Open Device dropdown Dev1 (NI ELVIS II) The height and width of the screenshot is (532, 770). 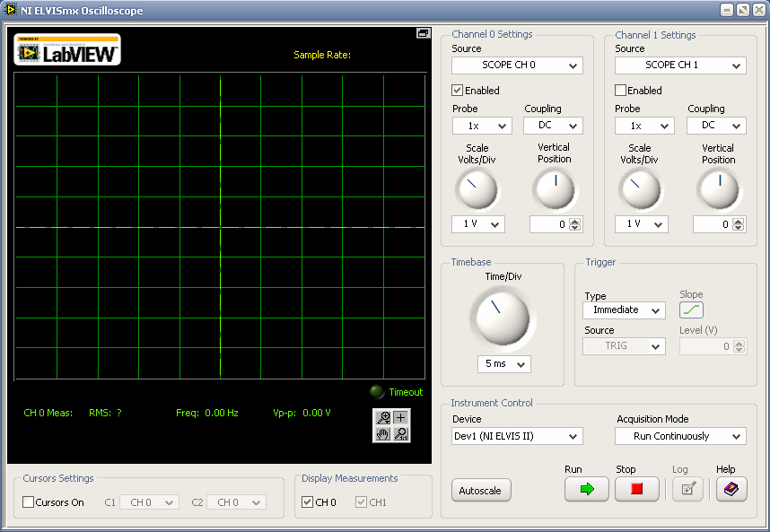pos(517,436)
